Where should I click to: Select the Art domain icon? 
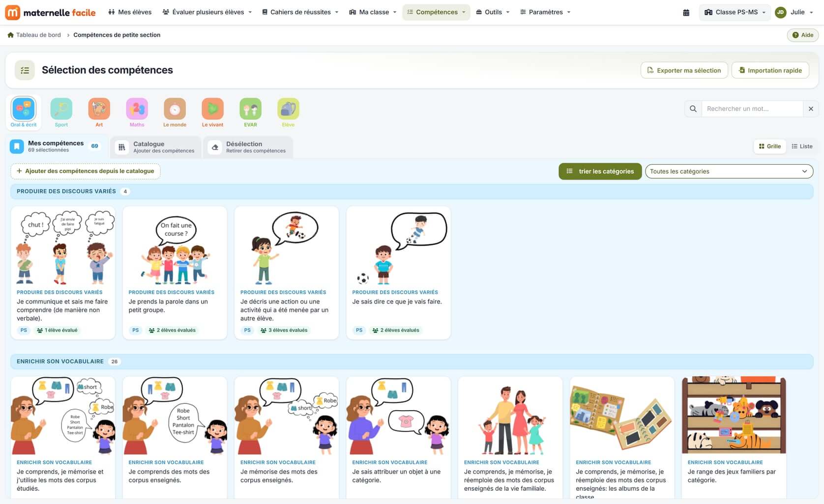[x=99, y=109]
